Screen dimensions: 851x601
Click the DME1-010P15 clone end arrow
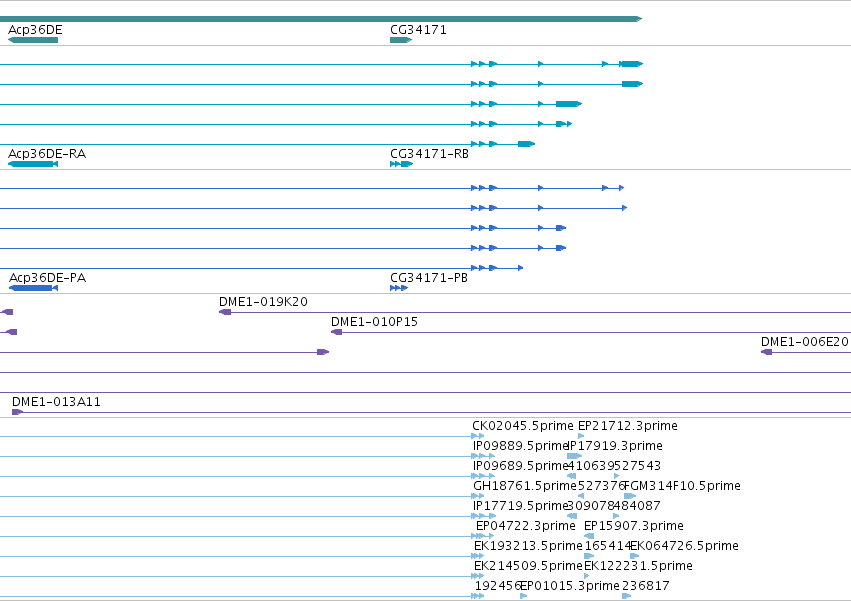(336, 332)
